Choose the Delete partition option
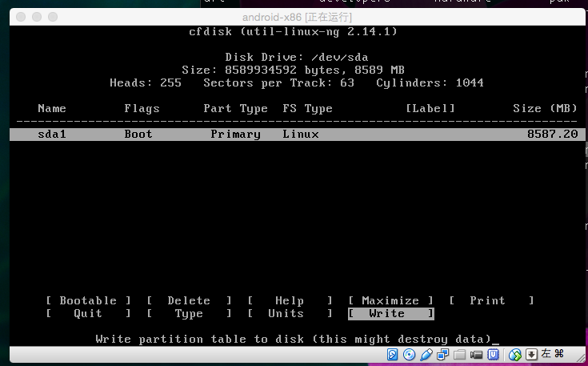This screenshot has height=366, width=588. pyautogui.click(x=189, y=301)
